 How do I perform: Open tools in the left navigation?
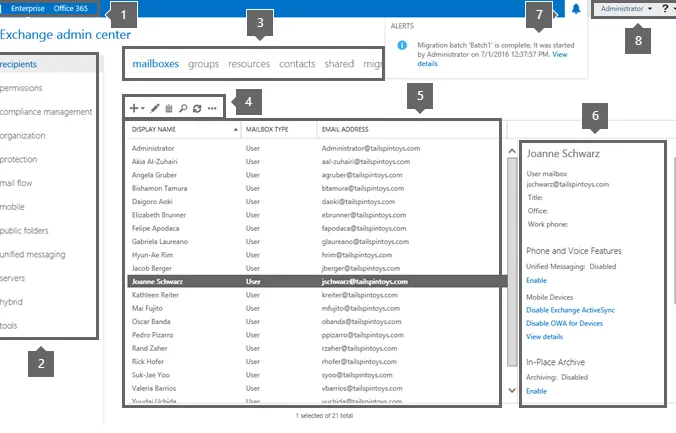pos(9,326)
